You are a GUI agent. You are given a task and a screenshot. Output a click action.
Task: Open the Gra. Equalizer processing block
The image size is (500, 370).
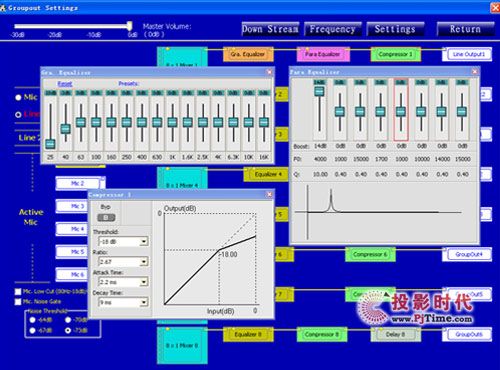248,54
